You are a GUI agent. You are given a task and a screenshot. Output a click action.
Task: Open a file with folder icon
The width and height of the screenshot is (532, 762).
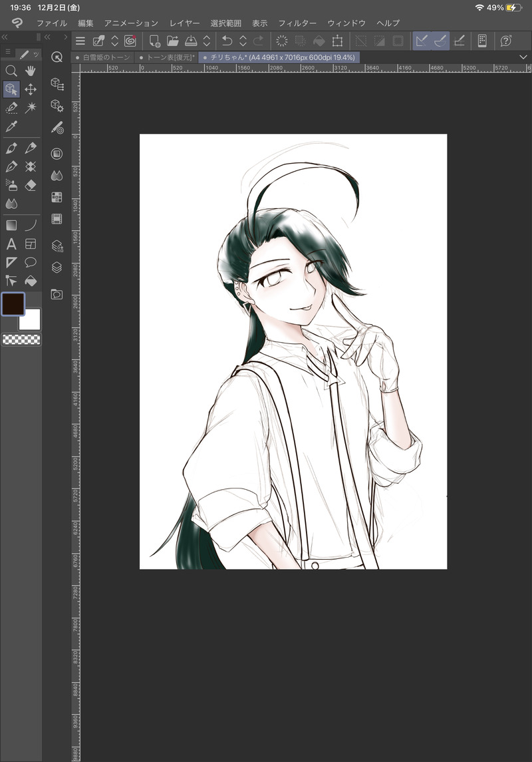click(173, 41)
